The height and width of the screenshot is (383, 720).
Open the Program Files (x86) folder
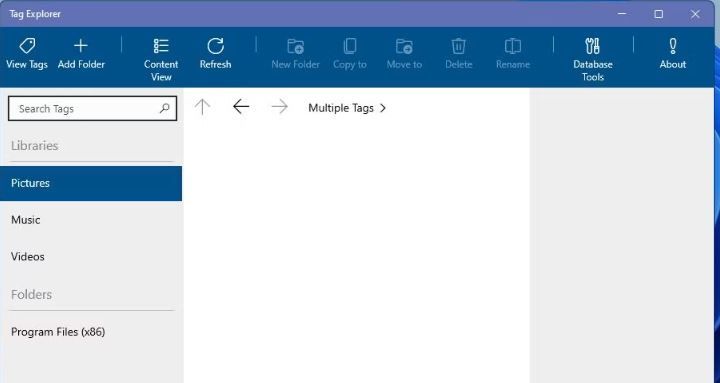(91, 332)
